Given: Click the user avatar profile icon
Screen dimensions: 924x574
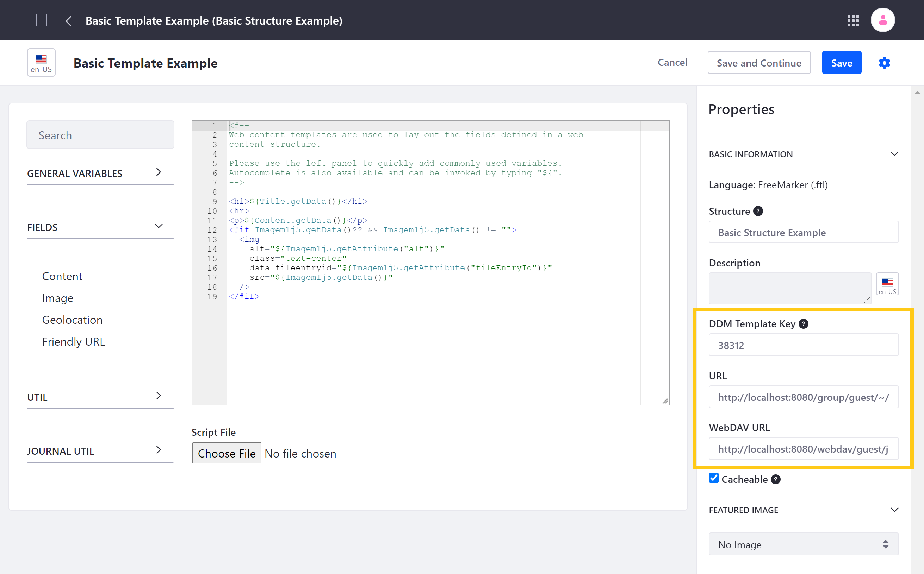Looking at the screenshot, I should coord(883,20).
